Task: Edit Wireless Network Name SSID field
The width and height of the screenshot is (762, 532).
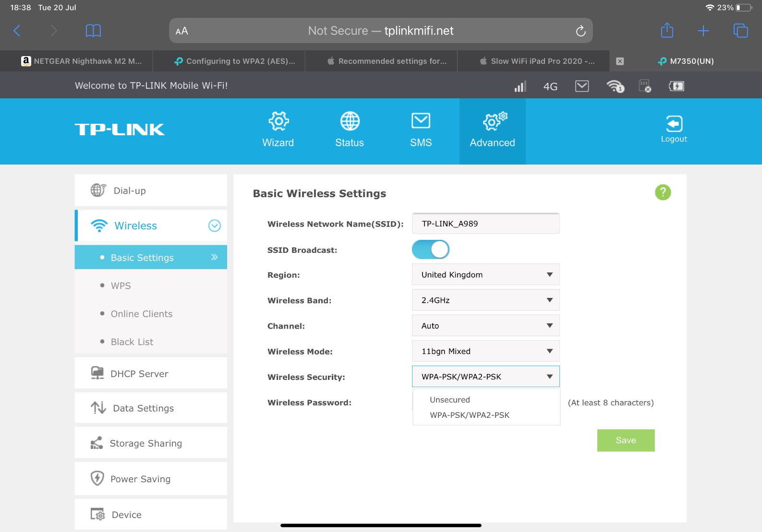Action: click(486, 224)
